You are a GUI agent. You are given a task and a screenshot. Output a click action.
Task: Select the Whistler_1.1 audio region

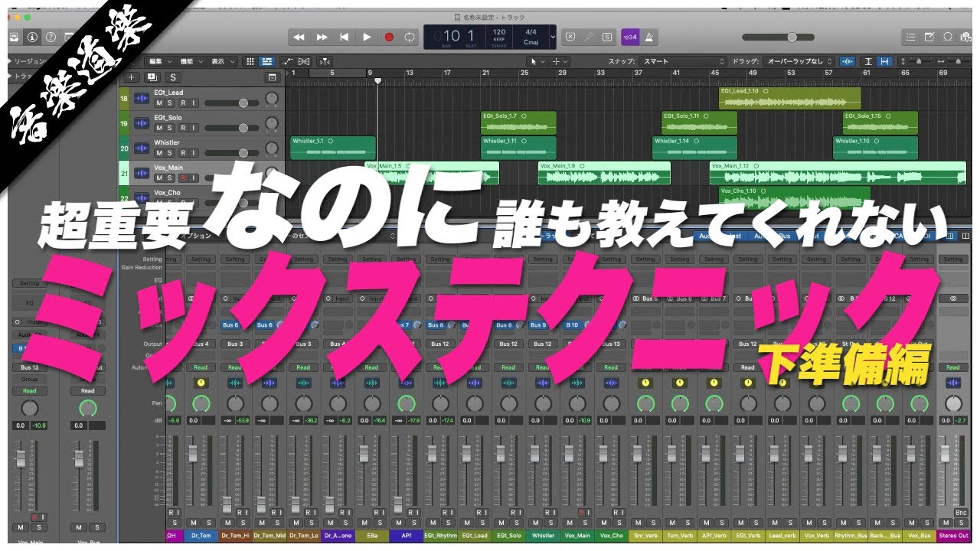coord(333,148)
